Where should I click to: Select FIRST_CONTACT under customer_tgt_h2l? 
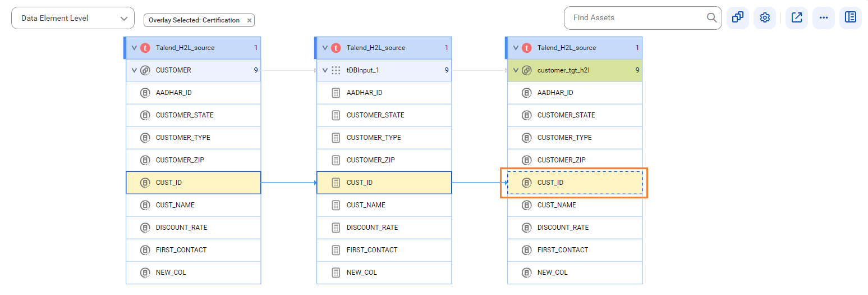(x=575, y=250)
